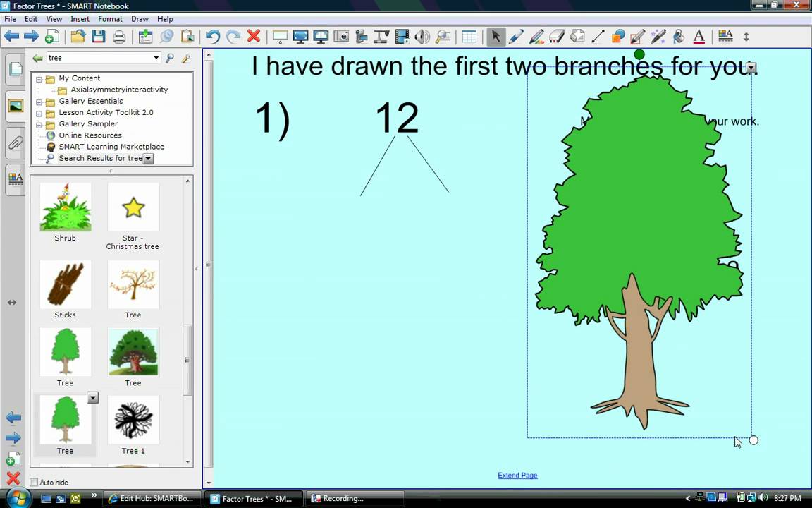The width and height of the screenshot is (812, 508).
Task: Delete the selected object with red X
Action: pyautogui.click(x=253, y=36)
